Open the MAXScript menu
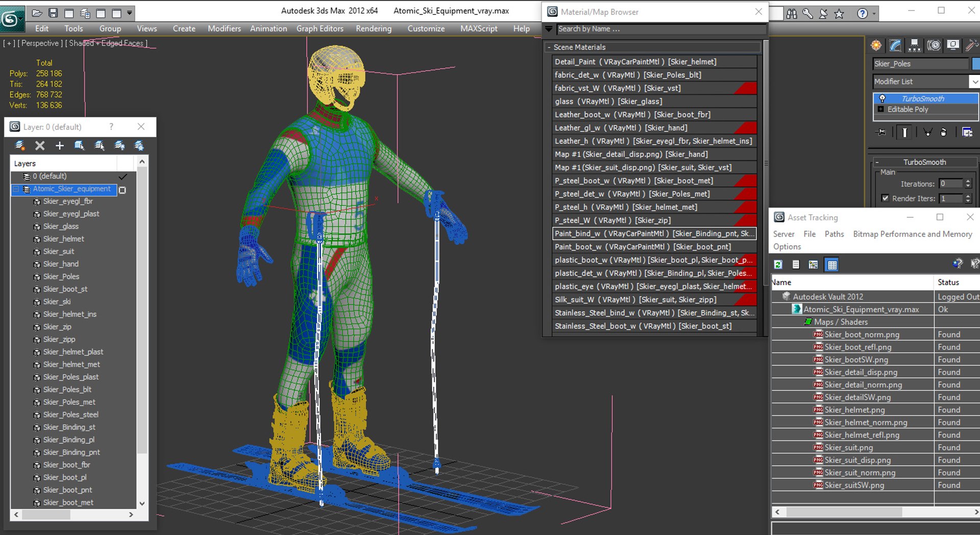980x535 pixels. [x=479, y=29]
